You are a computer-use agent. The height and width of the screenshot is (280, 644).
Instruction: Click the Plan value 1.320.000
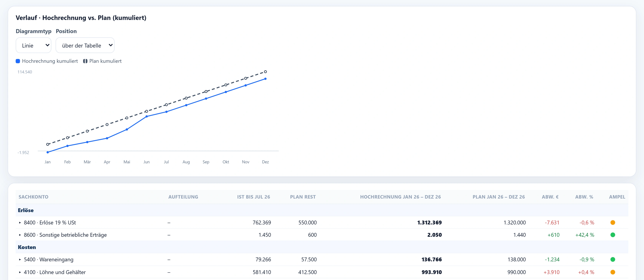[514, 223]
